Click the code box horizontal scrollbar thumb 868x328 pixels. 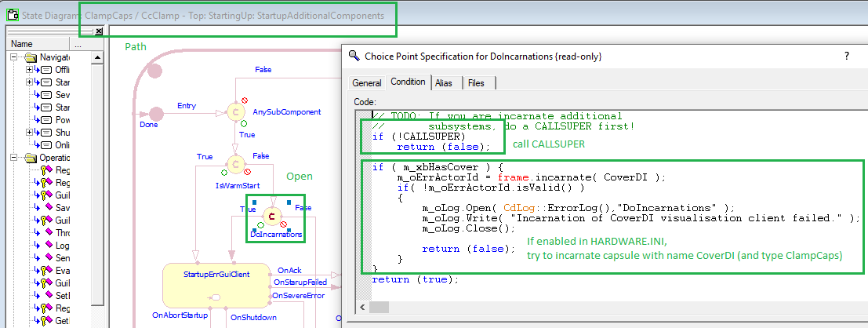[380, 307]
